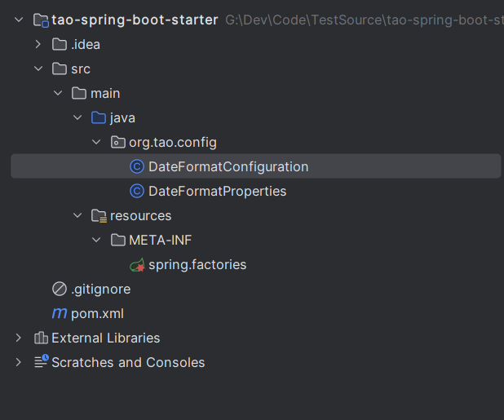Image resolution: width=504 pixels, height=420 pixels.
Task: Select the spring.factories file
Action: click(x=197, y=265)
